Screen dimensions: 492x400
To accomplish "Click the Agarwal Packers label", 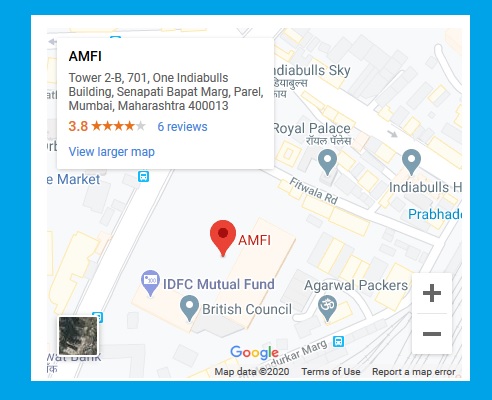I will pos(356,285).
